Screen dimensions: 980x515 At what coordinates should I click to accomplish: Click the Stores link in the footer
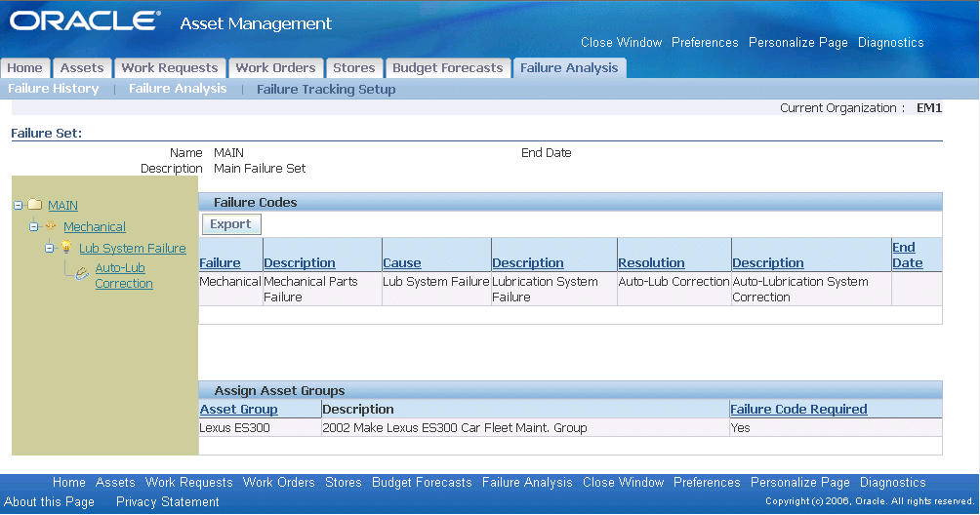[344, 482]
